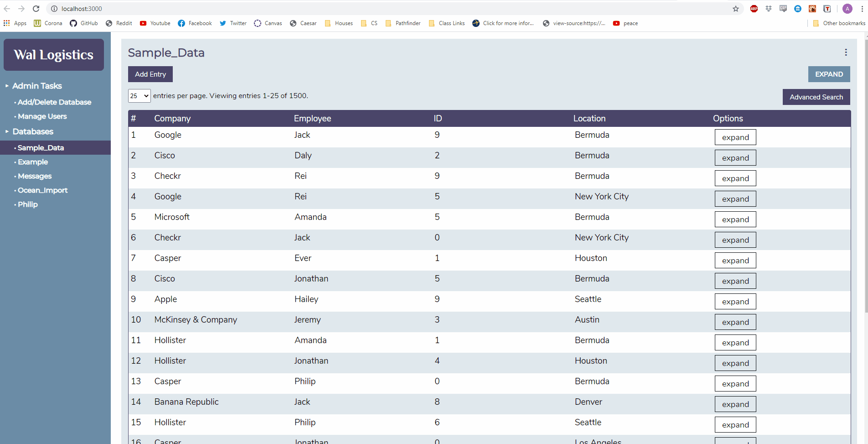Open Manage Users page
Viewport: 868px width, 444px height.
[42, 116]
